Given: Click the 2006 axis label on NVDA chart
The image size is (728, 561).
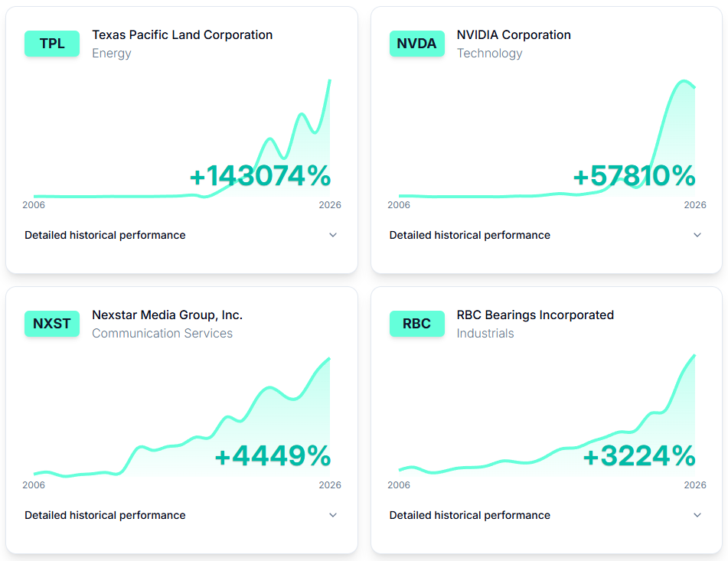Looking at the screenshot, I should pyautogui.click(x=399, y=205).
